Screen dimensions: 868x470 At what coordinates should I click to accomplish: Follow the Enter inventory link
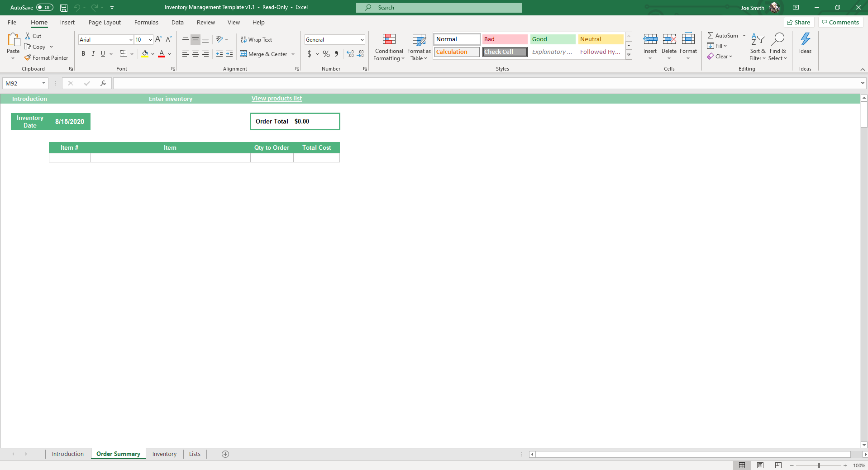coord(171,99)
